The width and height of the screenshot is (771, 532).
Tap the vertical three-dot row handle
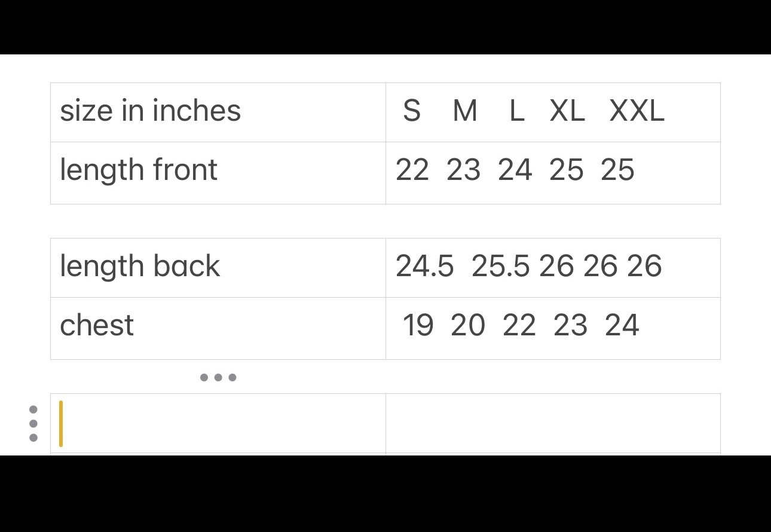[x=33, y=423]
